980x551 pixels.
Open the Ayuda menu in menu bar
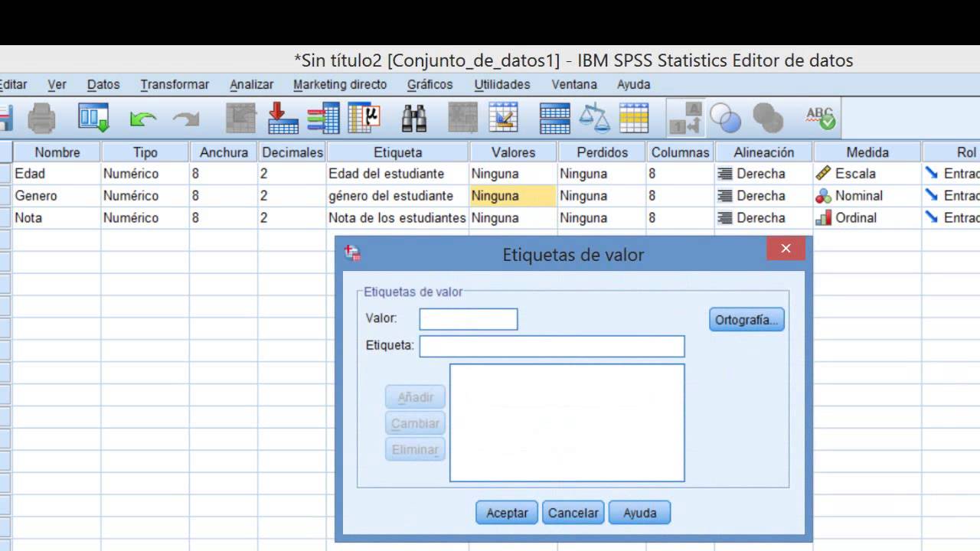tap(633, 84)
